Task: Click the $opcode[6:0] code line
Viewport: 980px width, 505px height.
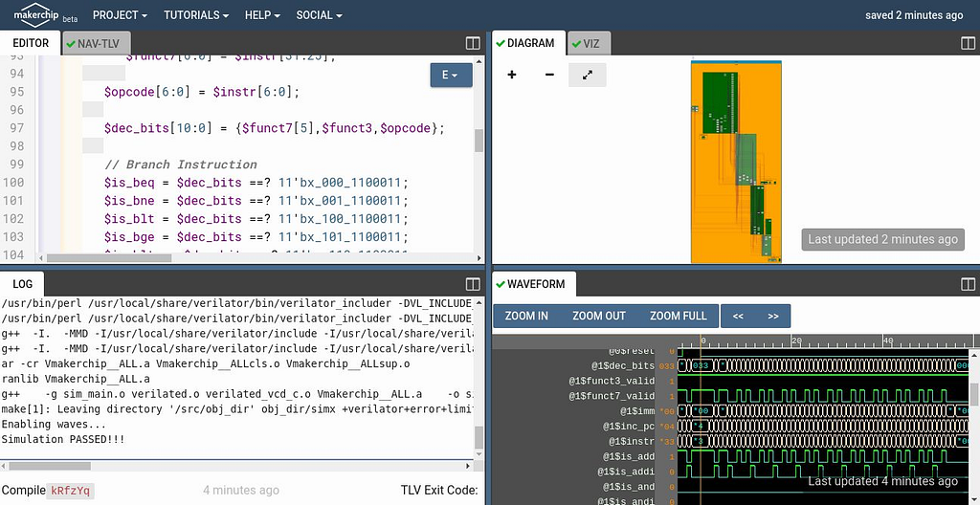Action: [202, 92]
